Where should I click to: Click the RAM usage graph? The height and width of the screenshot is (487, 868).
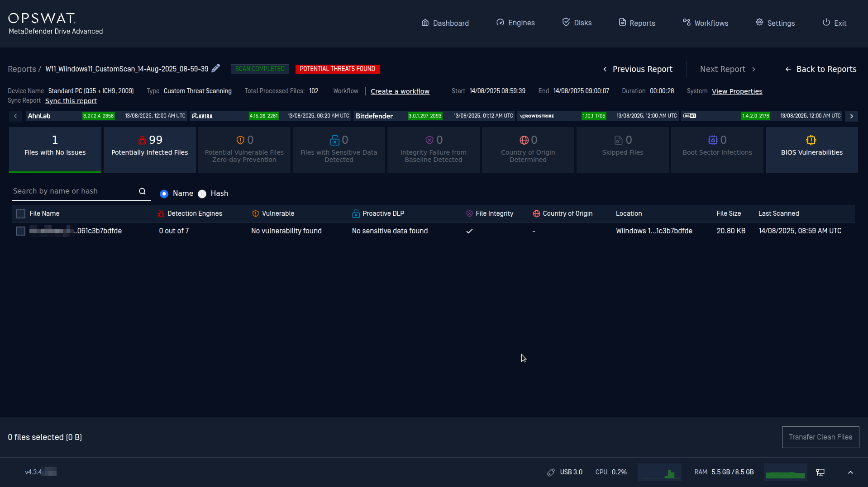(x=785, y=472)
